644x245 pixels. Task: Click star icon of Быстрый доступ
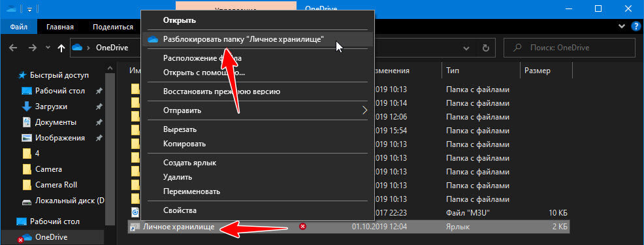click(23, 75)
